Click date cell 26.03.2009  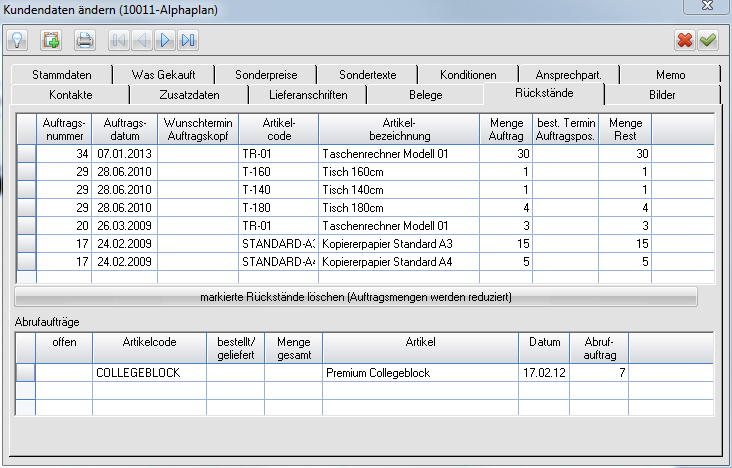125,226
